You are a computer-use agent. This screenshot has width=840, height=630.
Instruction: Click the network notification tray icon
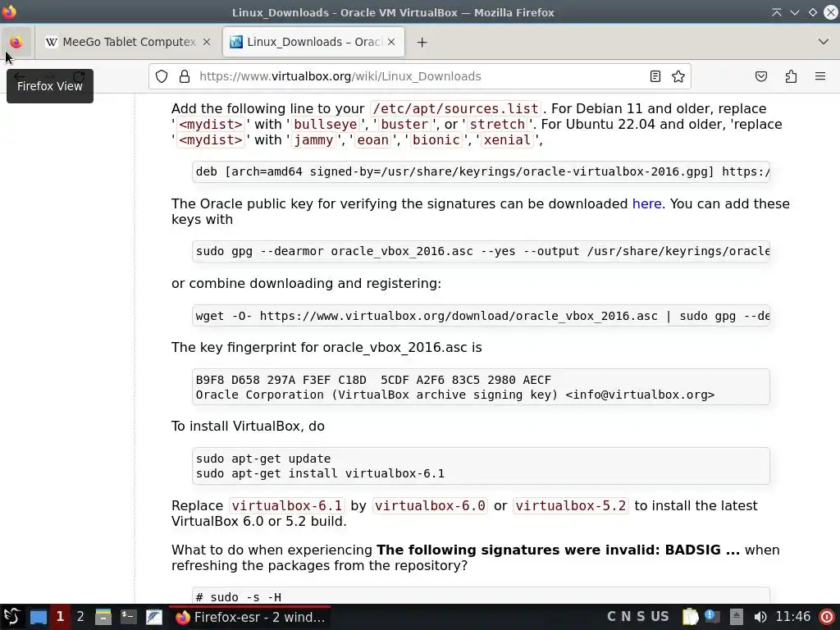[713, 617]
